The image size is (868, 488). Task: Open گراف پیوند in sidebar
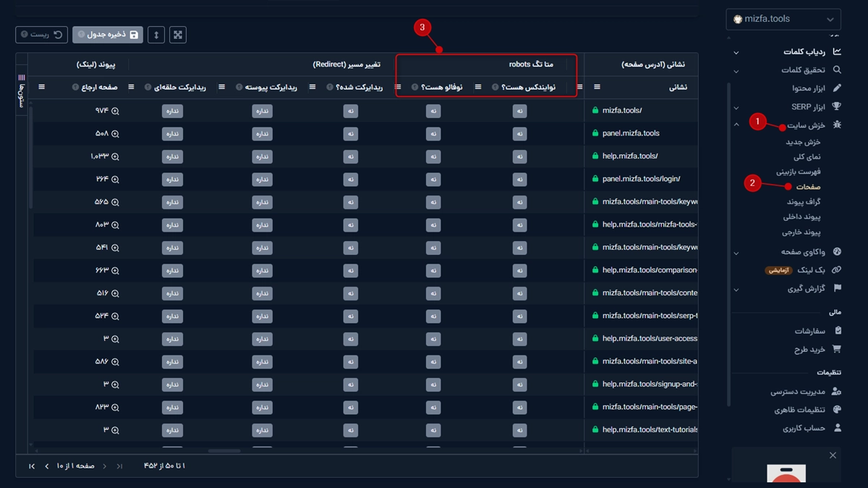point(804,202)
